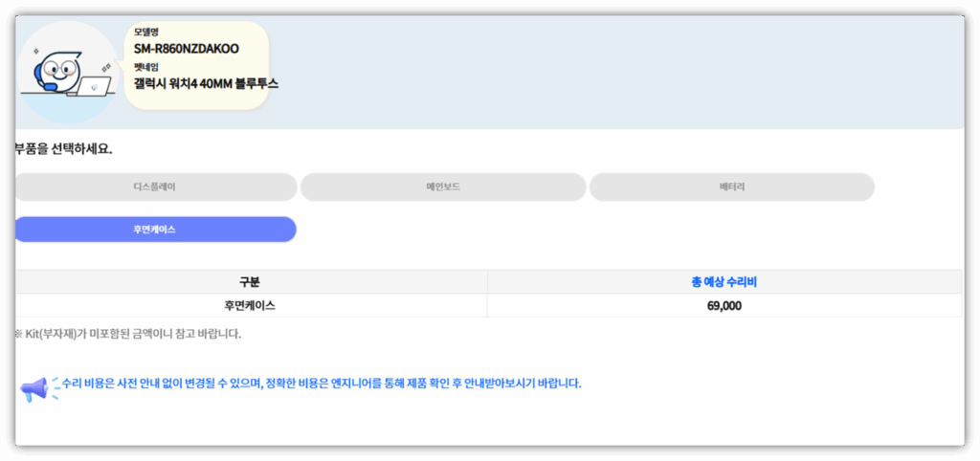Click the 구분 table column header
Viewport: 980px width, 461px height.
(x=251, y=282)
